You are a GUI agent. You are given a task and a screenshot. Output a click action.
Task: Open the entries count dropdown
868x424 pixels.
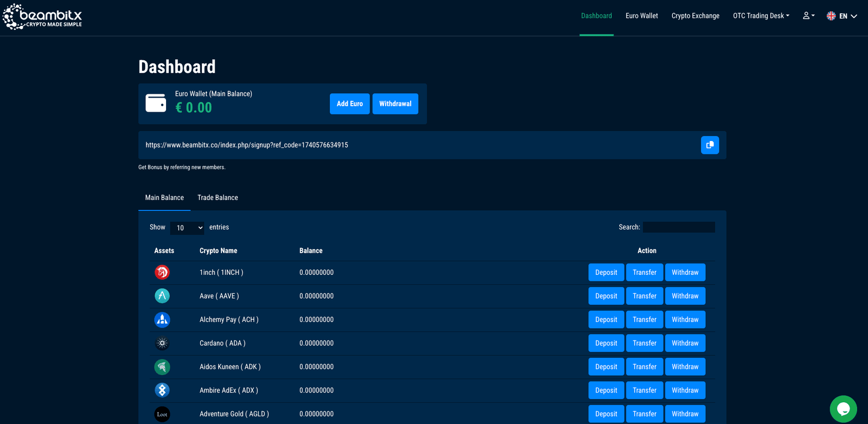pos(187,228)
